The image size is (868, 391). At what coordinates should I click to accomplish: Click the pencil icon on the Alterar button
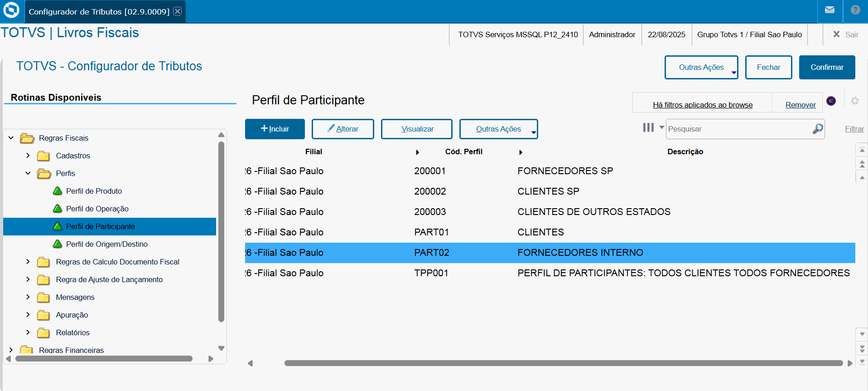tap(331, 128)
